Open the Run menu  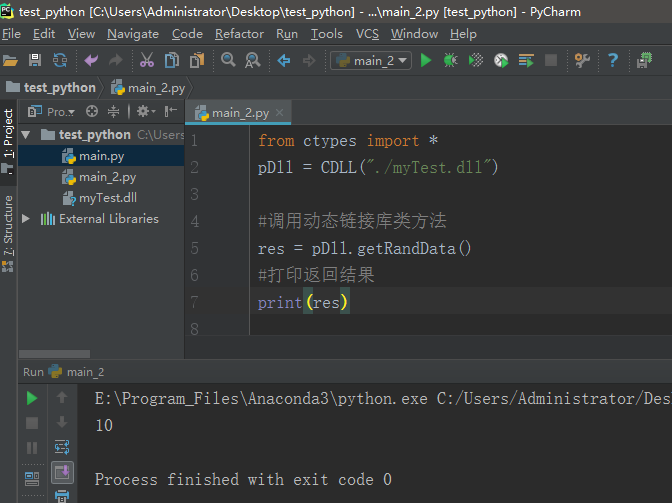coord(287,34)
